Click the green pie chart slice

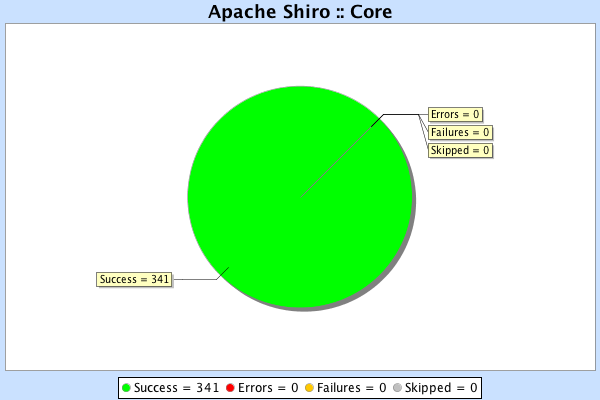point(300,197)
